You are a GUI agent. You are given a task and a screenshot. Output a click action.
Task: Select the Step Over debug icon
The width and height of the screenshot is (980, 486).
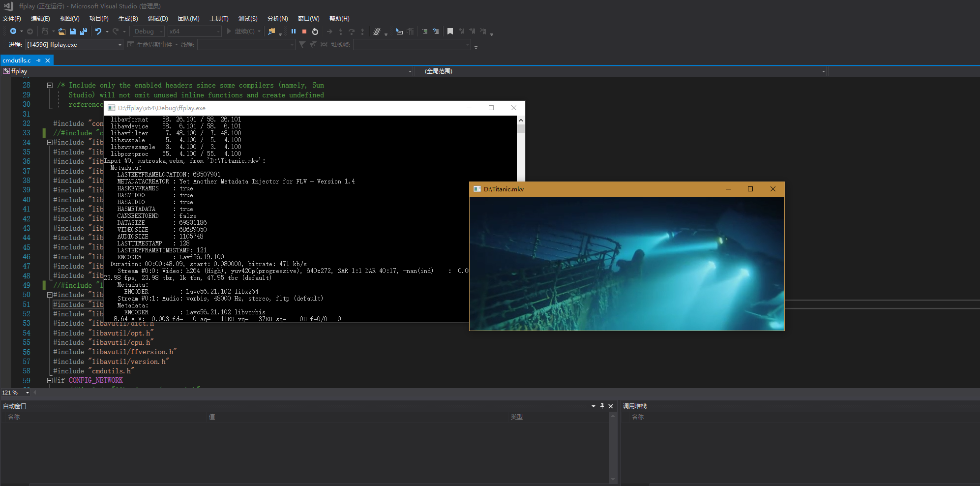(351, 31)
